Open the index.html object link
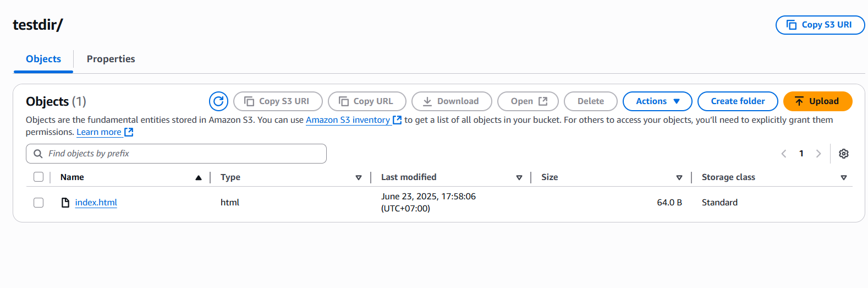 click(x=96, y=203)
